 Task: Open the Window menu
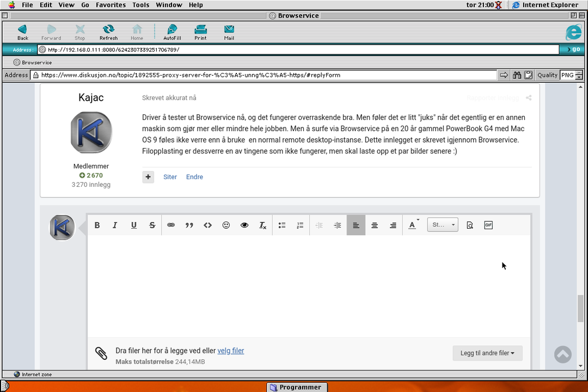pyautogui.click(x=169, y=5)
